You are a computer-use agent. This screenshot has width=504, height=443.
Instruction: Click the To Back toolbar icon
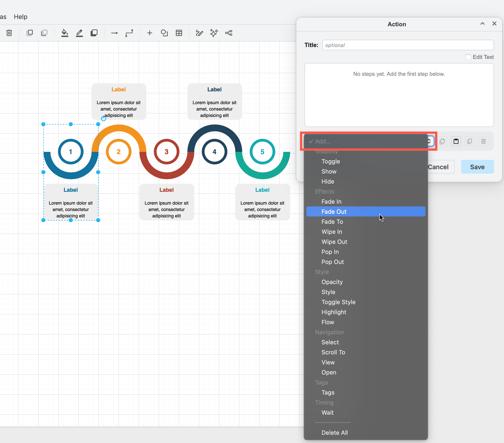[44, 33]
